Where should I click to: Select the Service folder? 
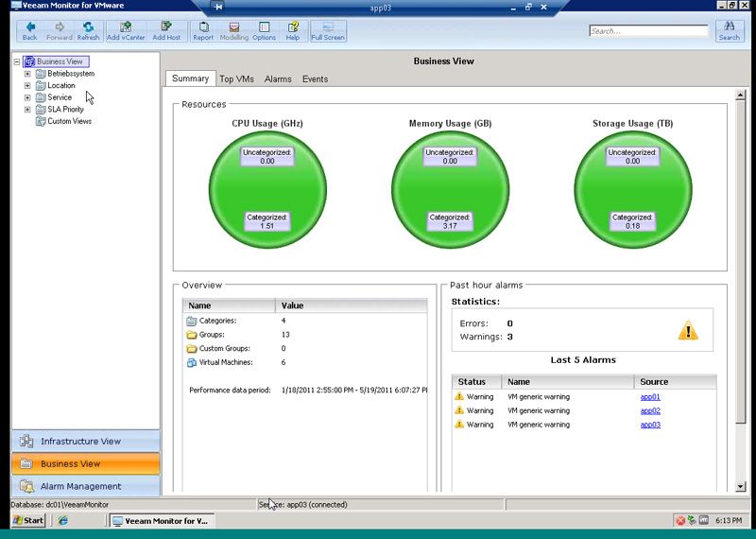click(x=54, y=97)
